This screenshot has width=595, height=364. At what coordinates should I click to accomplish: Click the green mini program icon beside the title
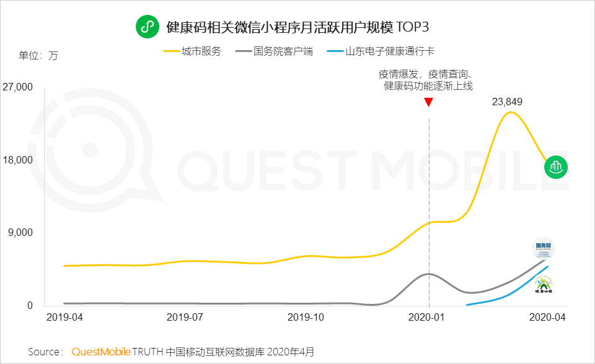(x=147, y=27)
